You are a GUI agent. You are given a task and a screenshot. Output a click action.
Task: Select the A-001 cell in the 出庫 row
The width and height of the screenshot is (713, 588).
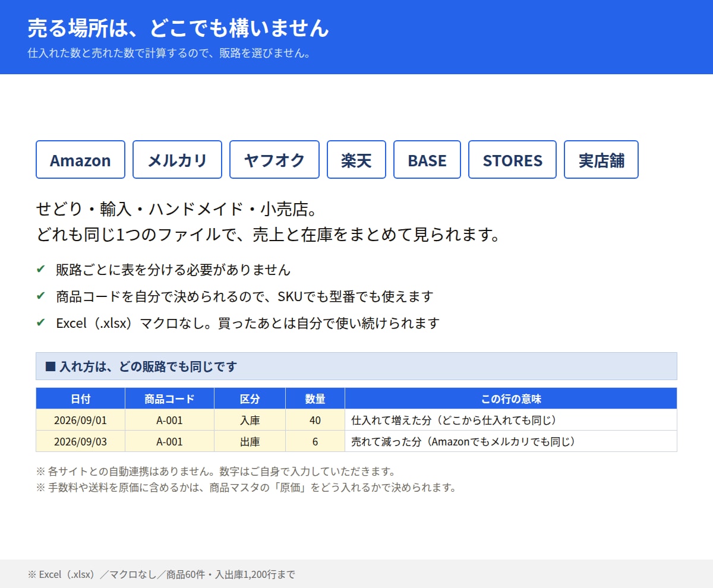[x=169, y=441]
